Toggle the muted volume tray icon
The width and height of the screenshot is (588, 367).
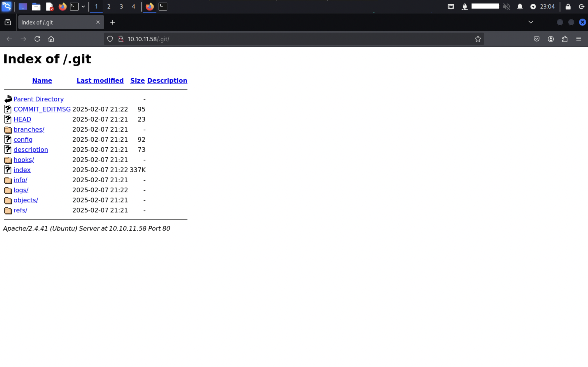pyautogui.click(x=507, y=7)
